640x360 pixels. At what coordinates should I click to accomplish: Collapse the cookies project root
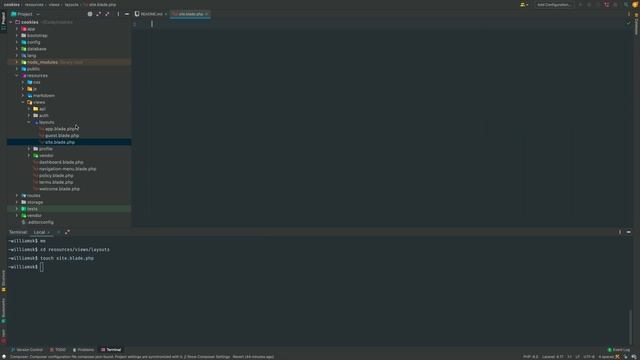click(x=11, y=22)
